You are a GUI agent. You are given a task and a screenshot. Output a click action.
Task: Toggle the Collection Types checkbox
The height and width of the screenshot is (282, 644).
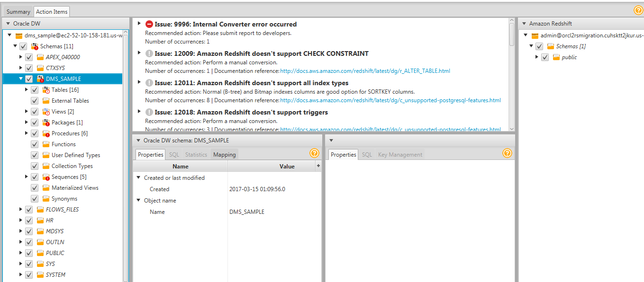point(35,166)
